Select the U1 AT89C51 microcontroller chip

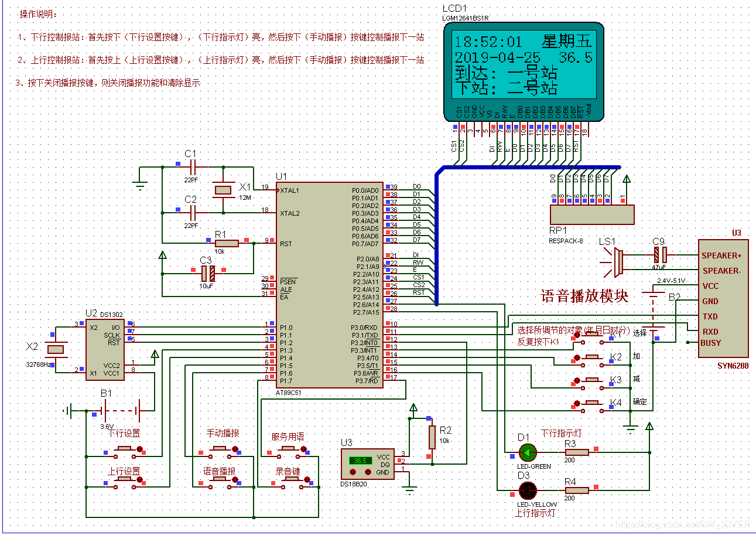[330, 284]
